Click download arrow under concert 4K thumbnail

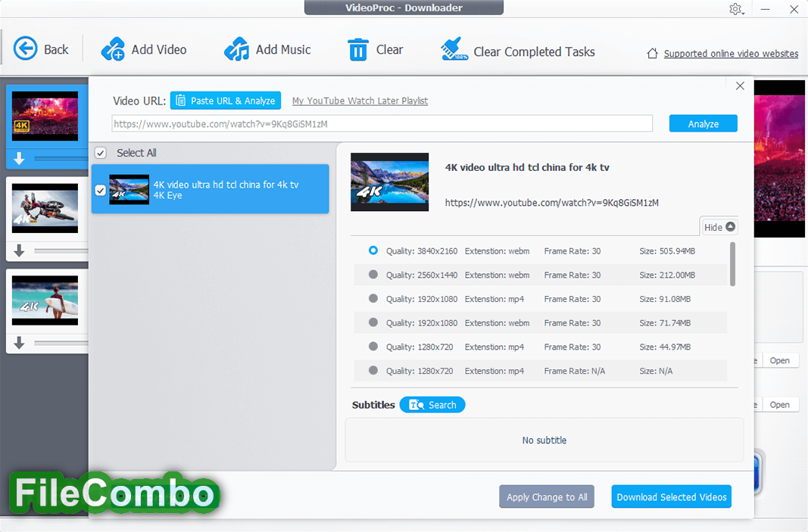[x=19, y=159]
